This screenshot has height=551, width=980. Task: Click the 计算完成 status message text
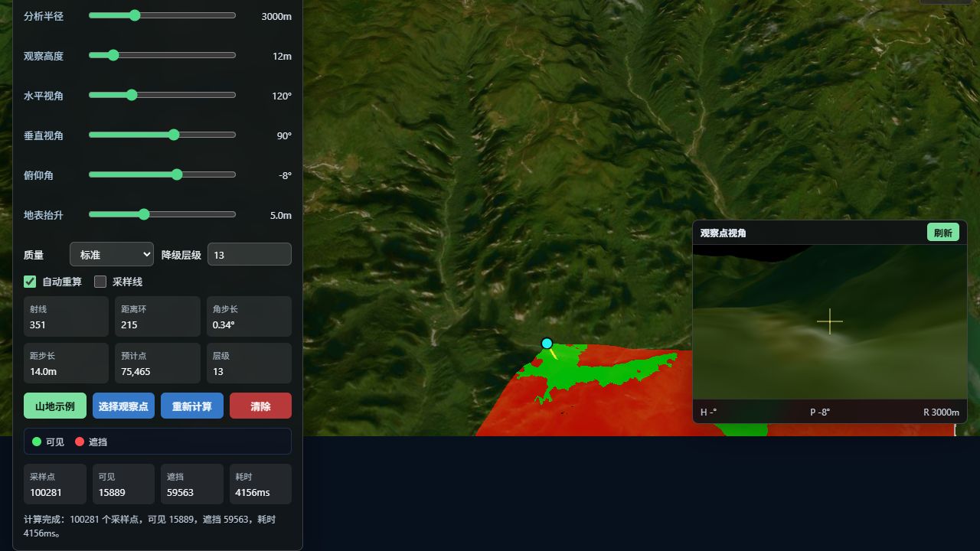[149, 526]
